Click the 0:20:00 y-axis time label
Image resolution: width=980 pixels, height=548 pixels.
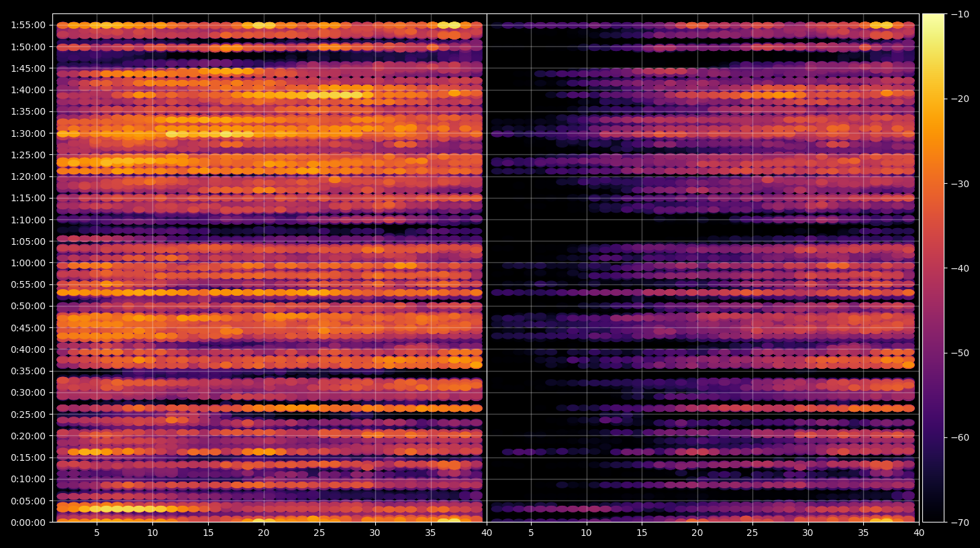pyautogui.click(x=28, y=436)
